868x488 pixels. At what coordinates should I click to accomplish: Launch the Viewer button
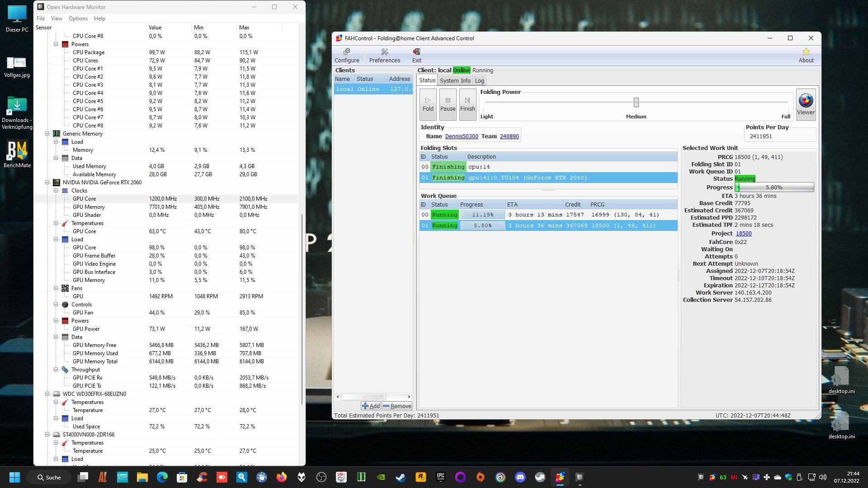pyautogui.click(x=806, y=104)
